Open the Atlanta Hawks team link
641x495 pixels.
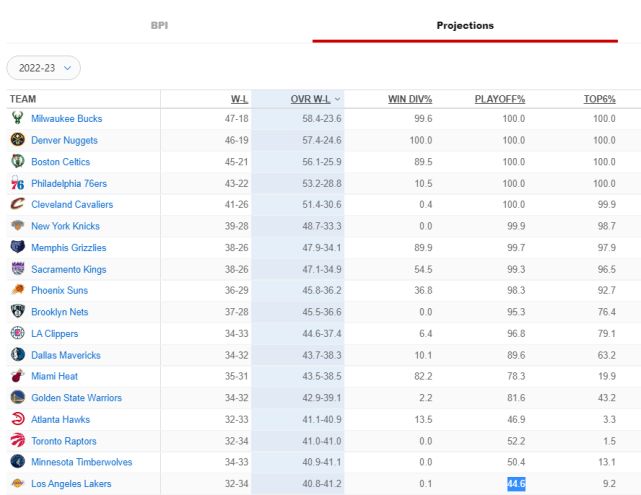pyautogui.click(x=61, y=419)
